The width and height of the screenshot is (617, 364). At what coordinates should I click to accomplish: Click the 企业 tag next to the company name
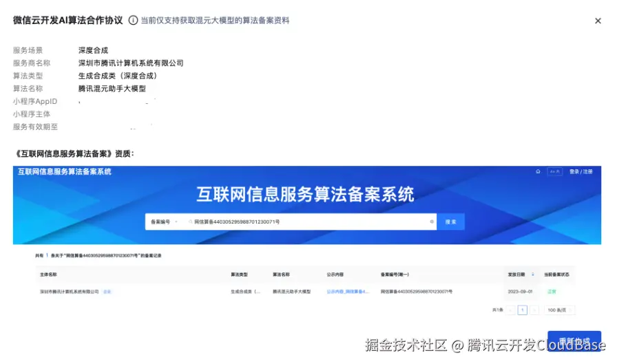(107, 292)
